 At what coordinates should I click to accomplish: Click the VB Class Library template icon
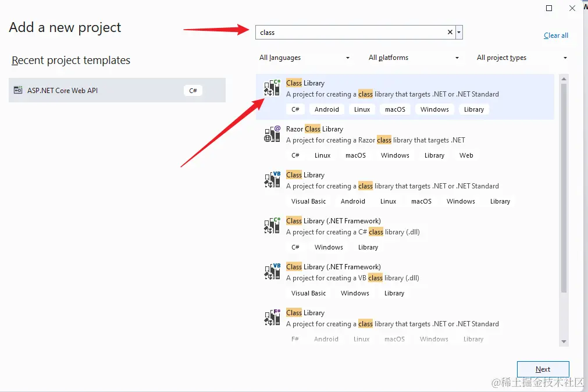(x=272, y=180)
